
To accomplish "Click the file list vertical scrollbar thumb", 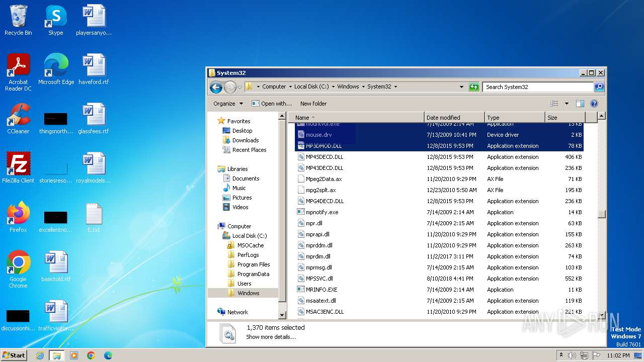I will point(601,214).
